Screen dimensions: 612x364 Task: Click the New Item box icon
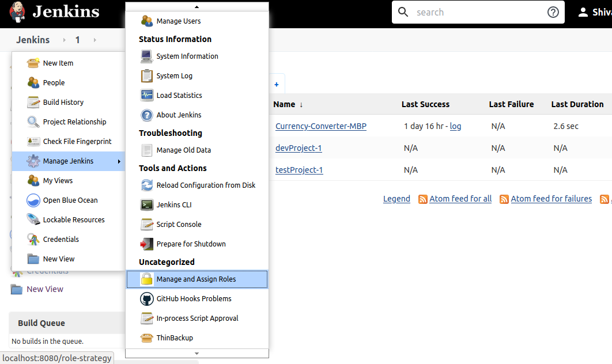(33, 63)
